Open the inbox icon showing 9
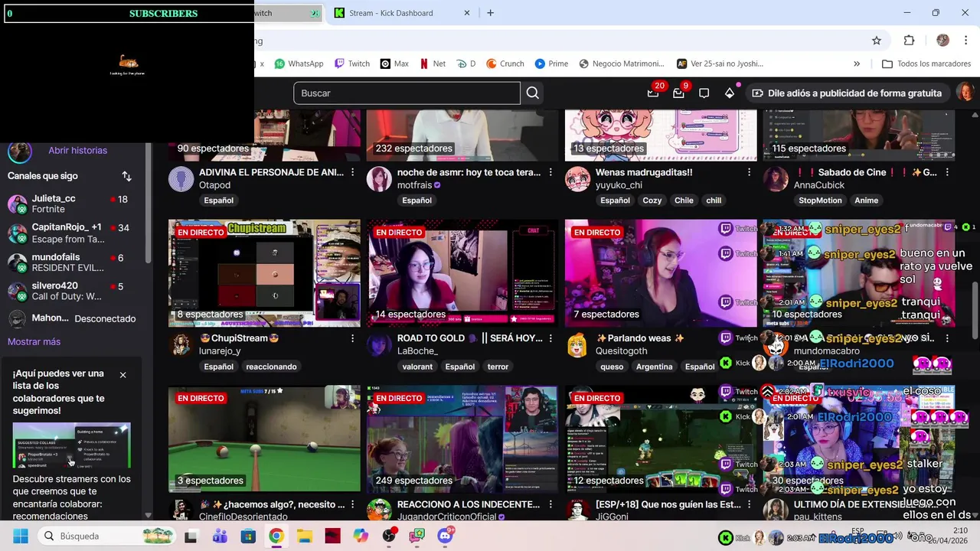The image size is (980, 551). [x=678, y=93]
